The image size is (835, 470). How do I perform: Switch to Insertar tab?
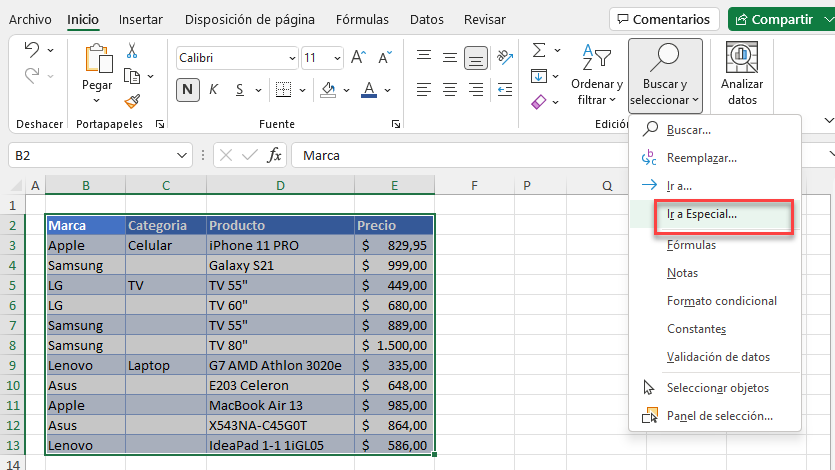pyautogui.click(x=141, y=20)
